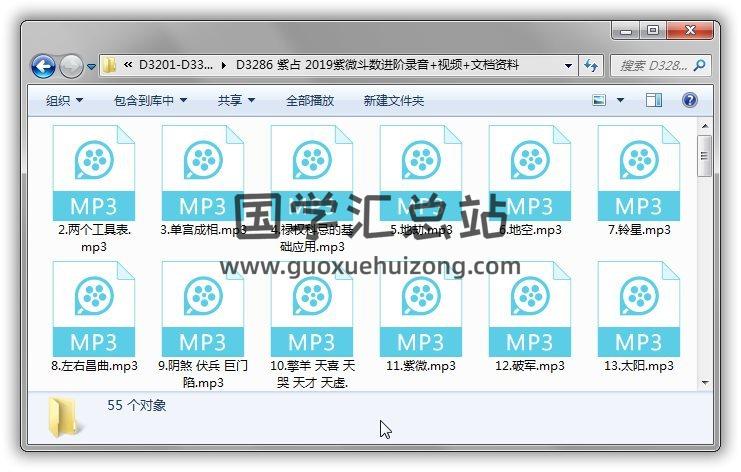Select the 7.铃星.mp3 file icon
Image resolution: width=741 pixels, height=472 pixels.
(x=639, y=173)
